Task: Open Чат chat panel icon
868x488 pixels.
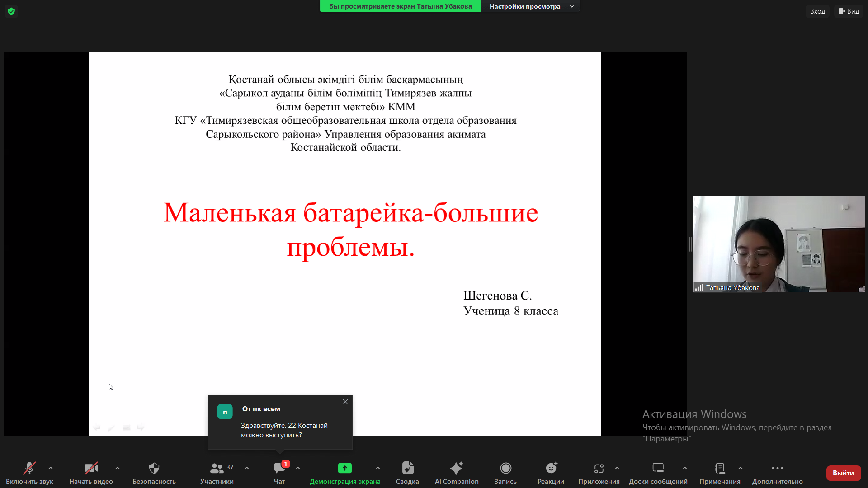Action: click(279, 469)
